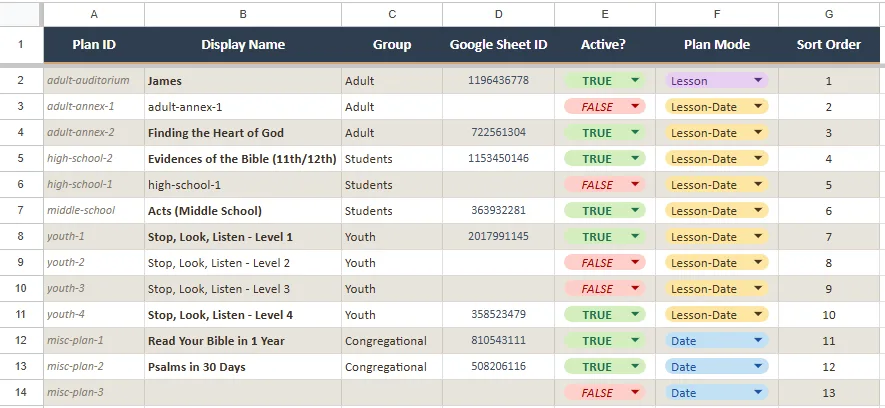Open Plan Mode dropdown in high-school-1 row
The width and height of the screenshot is (885, 408).
click(x=717, y=185)
